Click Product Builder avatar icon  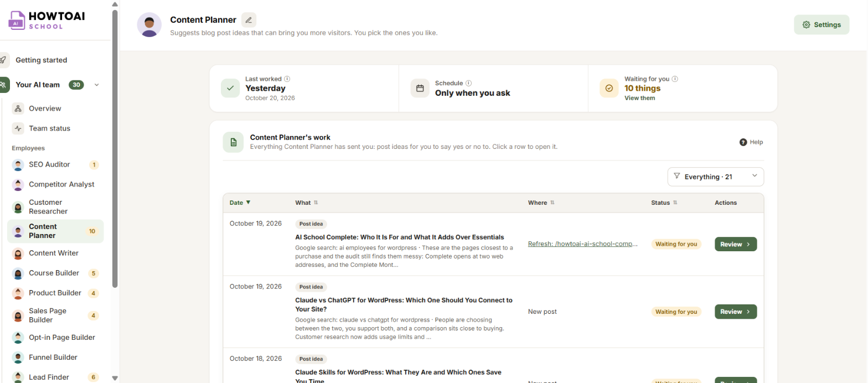pyautogui.click(x=18, y=293)
